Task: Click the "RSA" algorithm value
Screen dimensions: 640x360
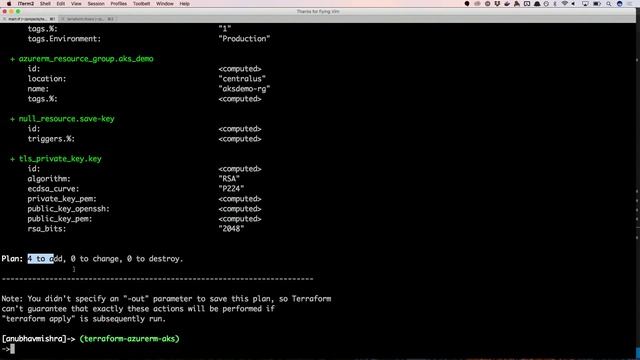Action: [229, 179]
